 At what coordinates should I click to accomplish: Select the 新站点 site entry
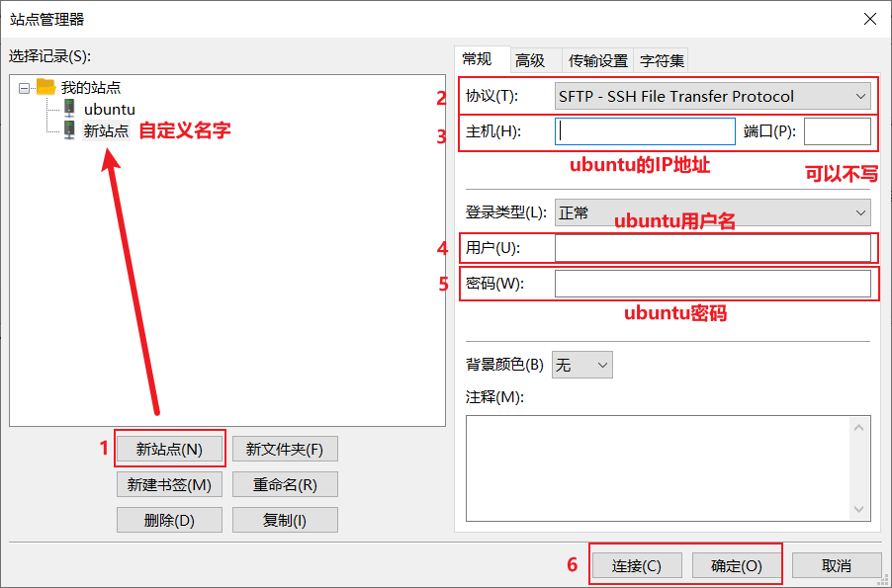[106, 130]
